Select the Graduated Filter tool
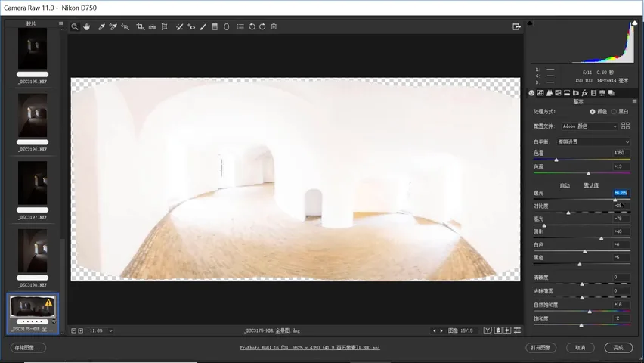The image size is (644, 363). [x=215, y=26]
